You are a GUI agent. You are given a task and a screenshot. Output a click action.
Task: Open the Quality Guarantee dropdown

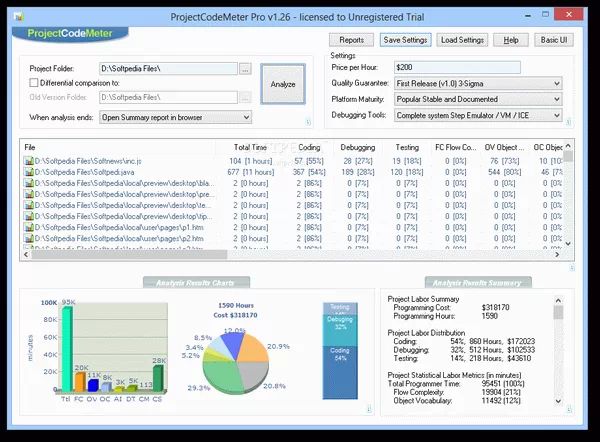(x=478, y=84)
